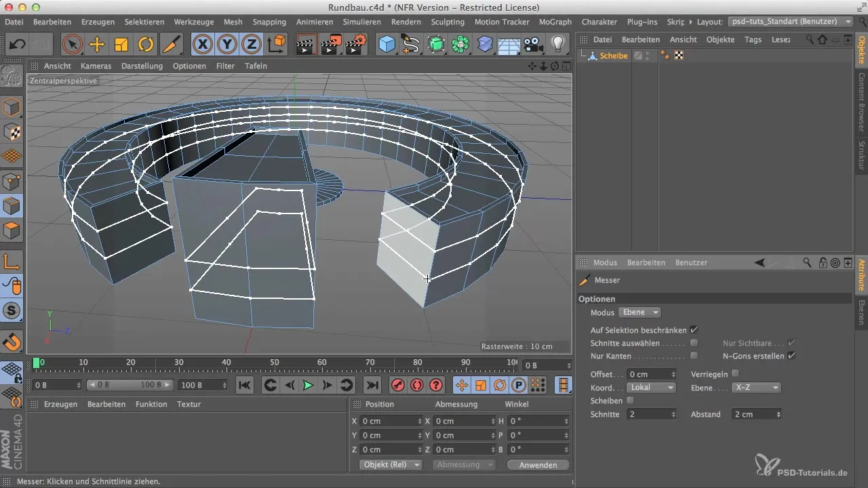Image resolution: width=868 pixels, height=488 pixels.
Task: Open array modeling objects icon
Action: point(460,45)
